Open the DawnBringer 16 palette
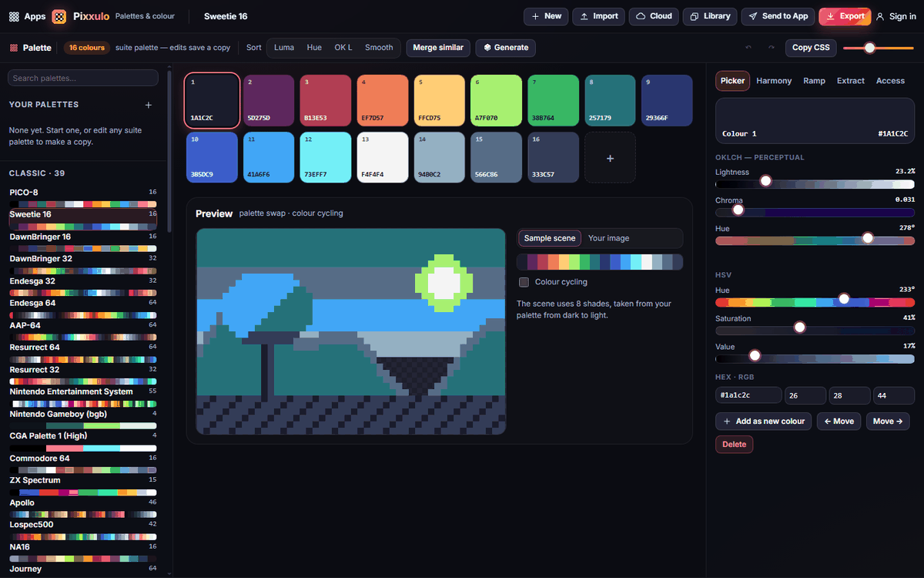This screenshot has height=578, width=924. pyautogui.click(x=83, y=241)
